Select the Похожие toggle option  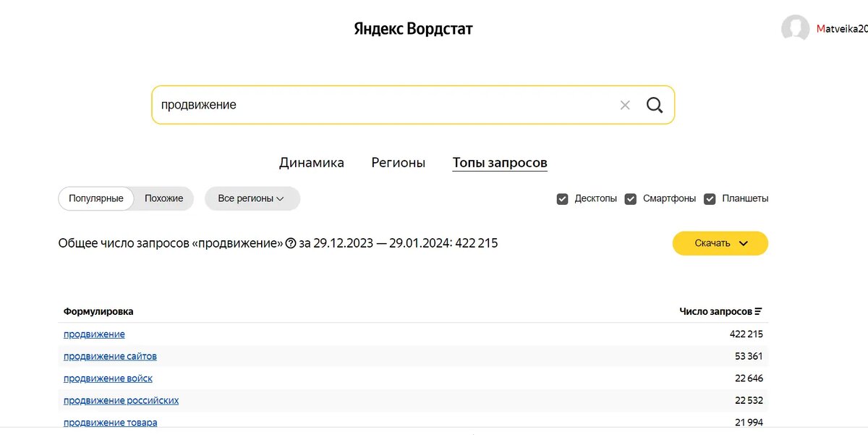(x=164, y=198)
